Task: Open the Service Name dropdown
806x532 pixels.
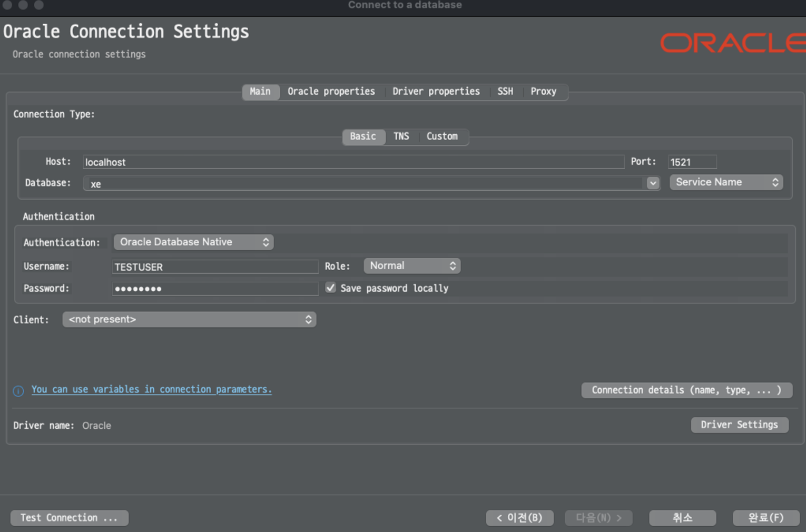Action: 726,182
